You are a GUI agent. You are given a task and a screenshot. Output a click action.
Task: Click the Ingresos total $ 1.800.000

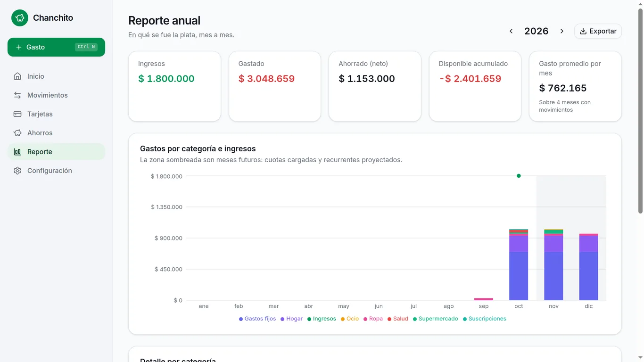pos(166,79)
